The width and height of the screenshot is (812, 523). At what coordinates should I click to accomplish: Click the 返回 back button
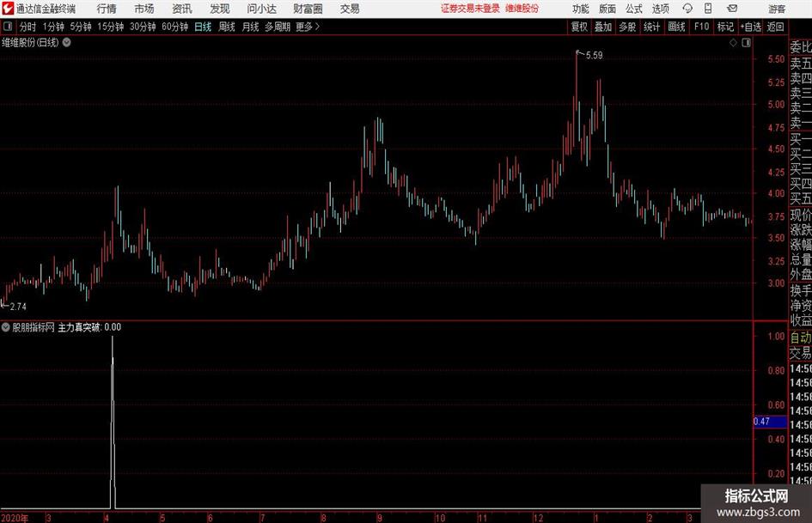(775, 27)
